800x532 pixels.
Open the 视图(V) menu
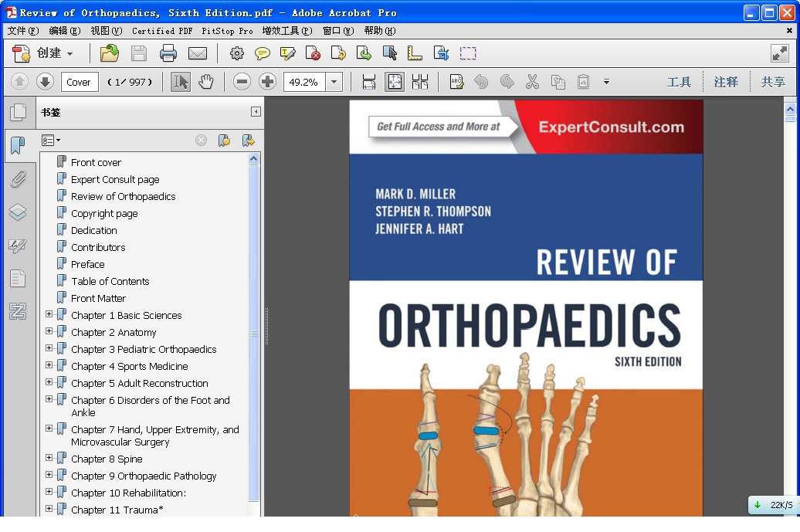107,31
